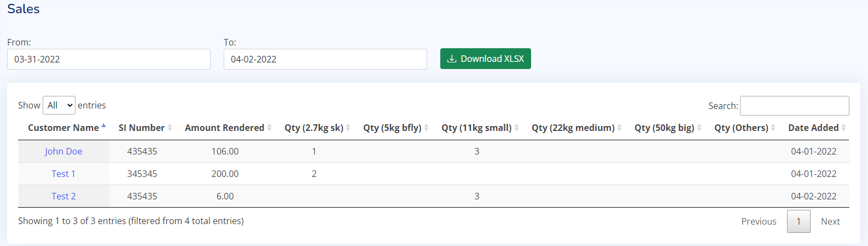Select Test 1's Date Added cell
Screen dimensions: 868x246
tap(814, 174)
